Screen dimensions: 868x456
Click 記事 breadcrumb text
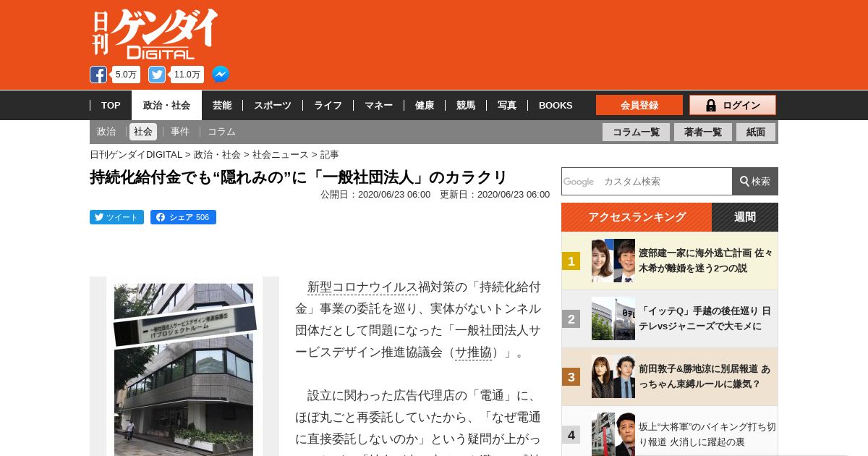[x=330, y=154]
